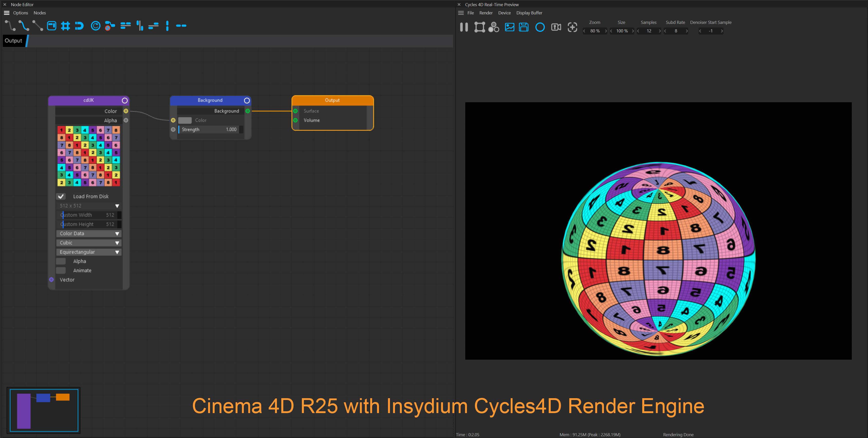Image resolution: width=868 pixels, height=438 pixels.
Task: Open the File menu in preview window
Action: point(471,13)
